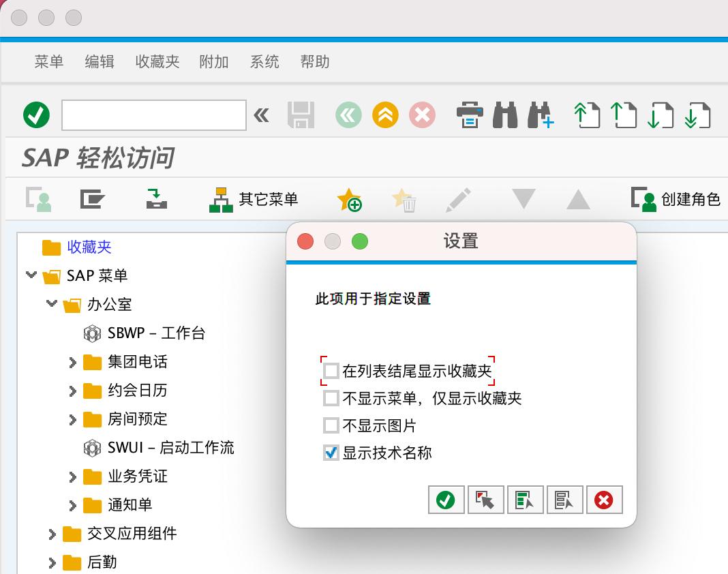Click the Print icon

pyautogui.click(x=470, y=115)
